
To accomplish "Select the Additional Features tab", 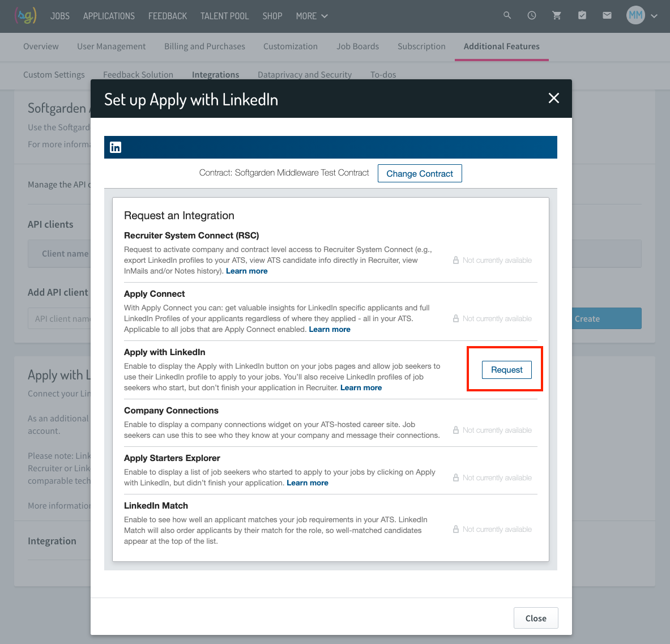I will [502, 46].
